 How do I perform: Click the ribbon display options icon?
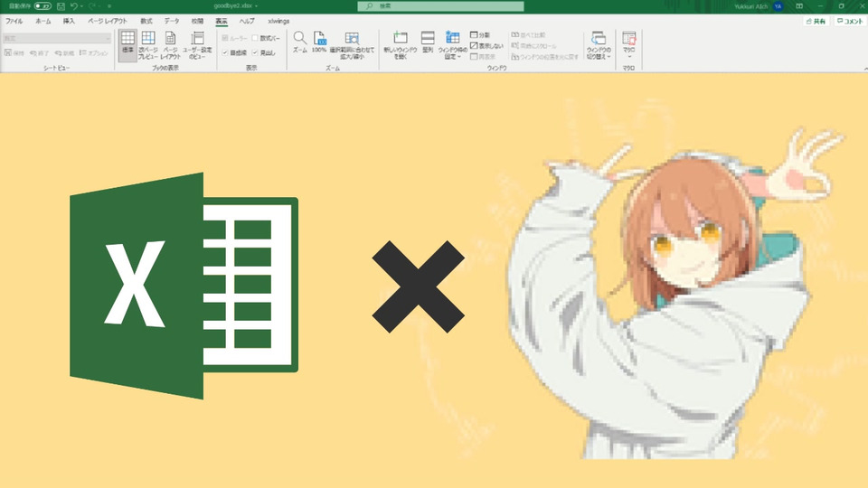pos(799,6)
